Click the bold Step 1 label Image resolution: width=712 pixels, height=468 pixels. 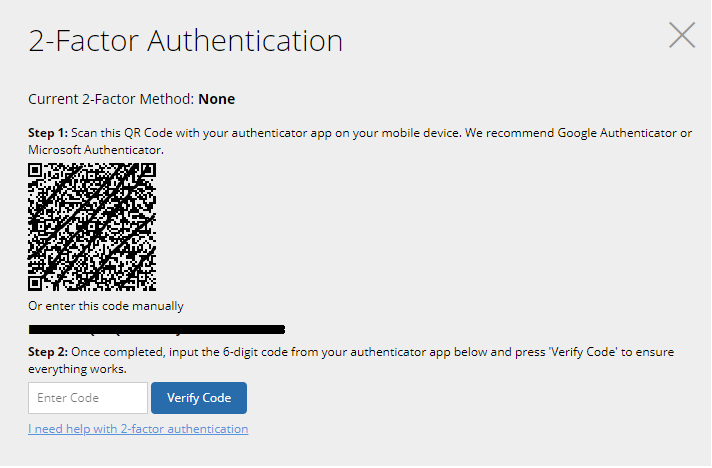tap(48, 133)
